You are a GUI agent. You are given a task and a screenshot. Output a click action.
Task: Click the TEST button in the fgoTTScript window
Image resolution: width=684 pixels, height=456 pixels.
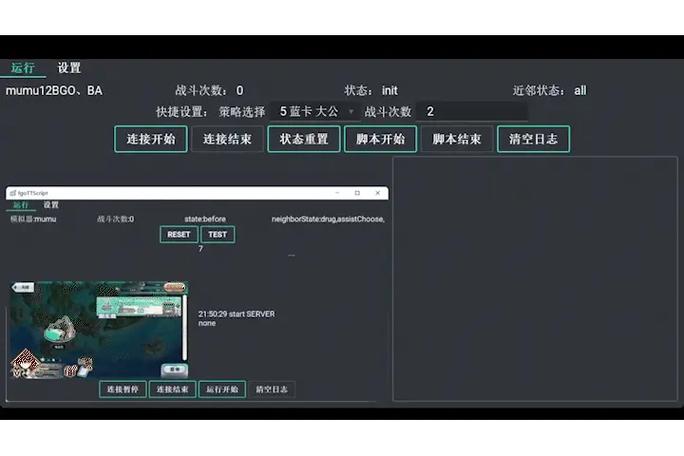(218, 234)
